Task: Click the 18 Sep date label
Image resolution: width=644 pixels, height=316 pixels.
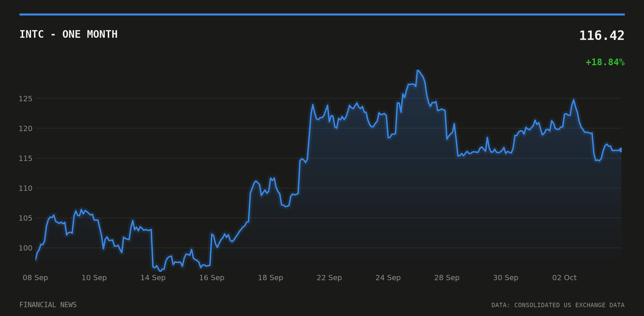Action: point(270,278)
